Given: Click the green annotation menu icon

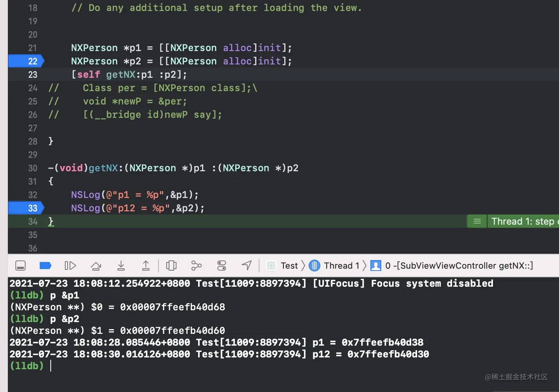Looking at the screenshot, I should point(477,222).
